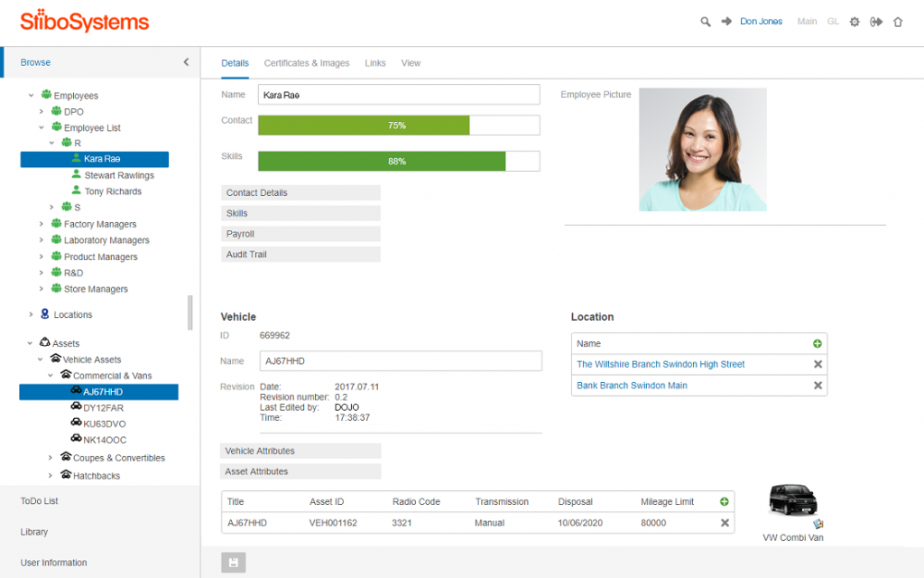Log out using the exit arrow icon
Image resolution: width=924 pixels, height=578 pixels.
(x=876, y=22)
